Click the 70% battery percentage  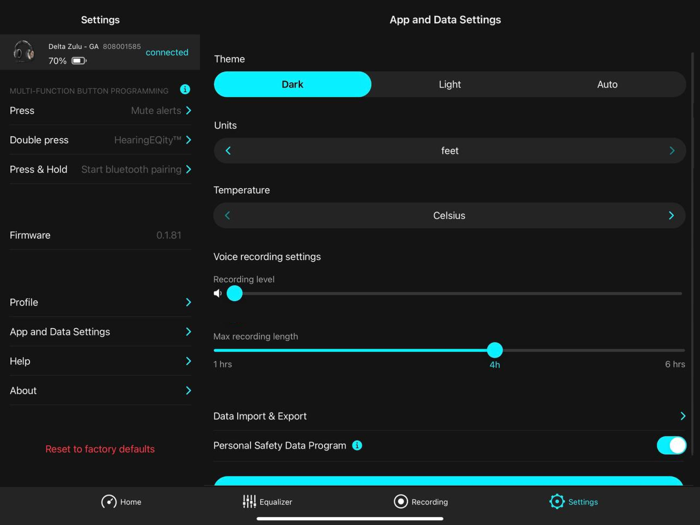pyautogui.click(x=58, y=61)
